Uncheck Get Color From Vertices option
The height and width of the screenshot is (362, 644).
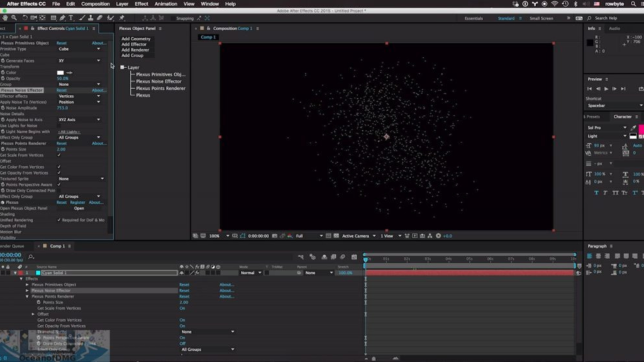tap(59, 167)
